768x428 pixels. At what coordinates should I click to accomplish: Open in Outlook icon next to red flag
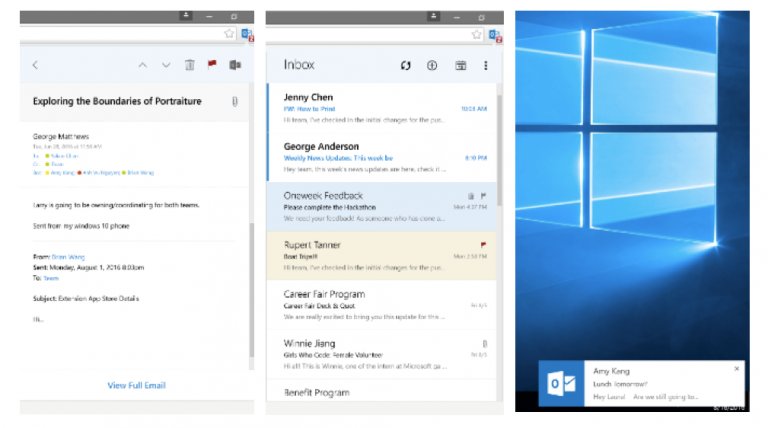(x=235, y=65)
